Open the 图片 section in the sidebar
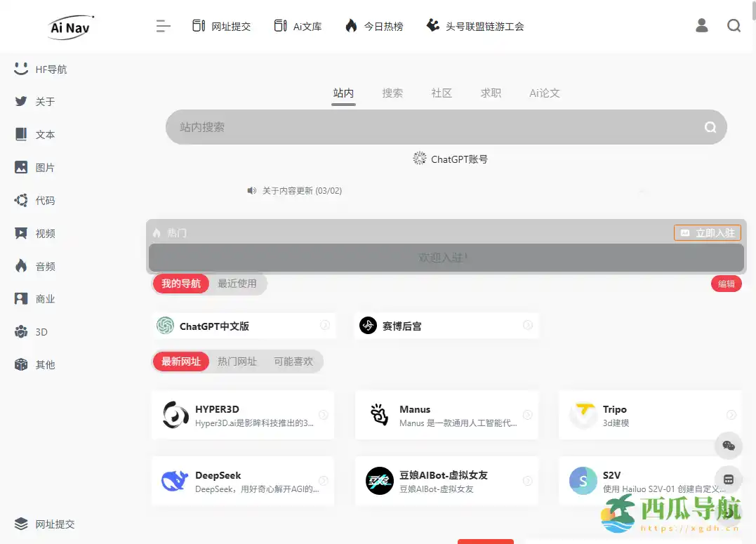Viewport: 756px width, 544px height. pos(34,167)
